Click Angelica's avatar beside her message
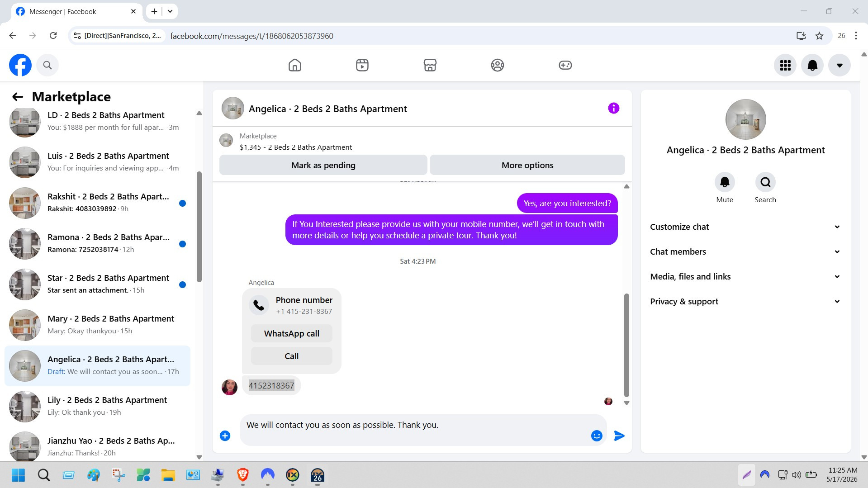This screenshot has width=868, height=488. pyautogui.click(x=229, y=387)
